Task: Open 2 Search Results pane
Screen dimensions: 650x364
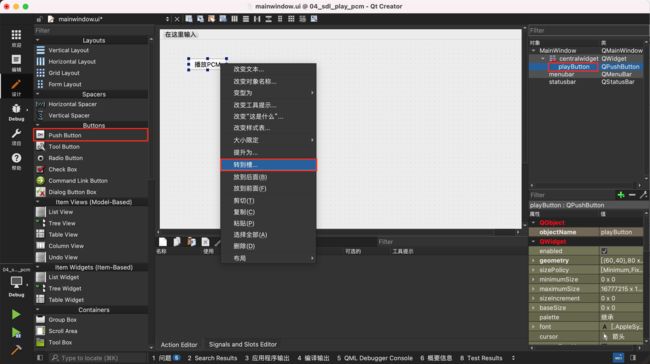Action: (212, 358)
